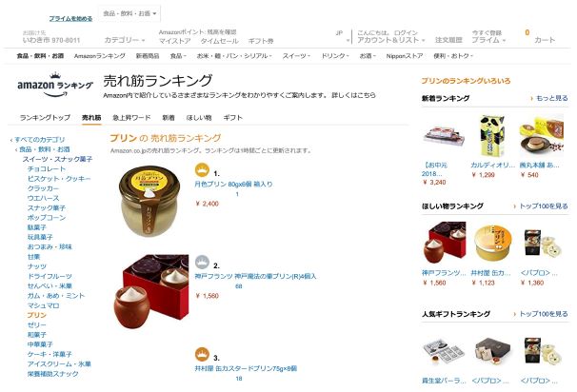
Task: Expand the スイーツ navigation dropdown
Action: point(296,56)
